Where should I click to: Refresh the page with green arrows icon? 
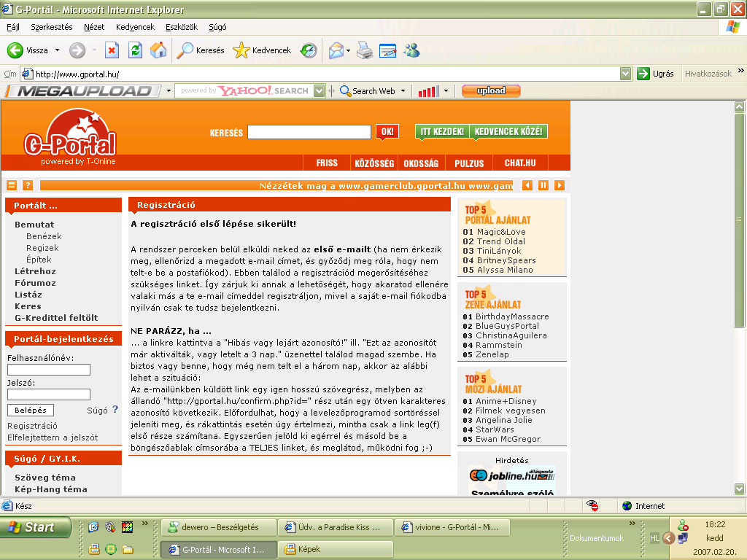(135, 50)
